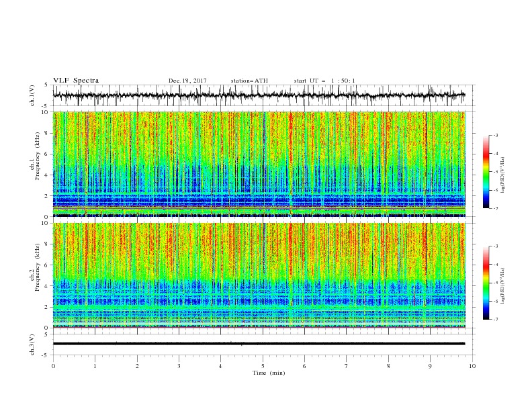Click time axis tick label "7"

[347, 366]
